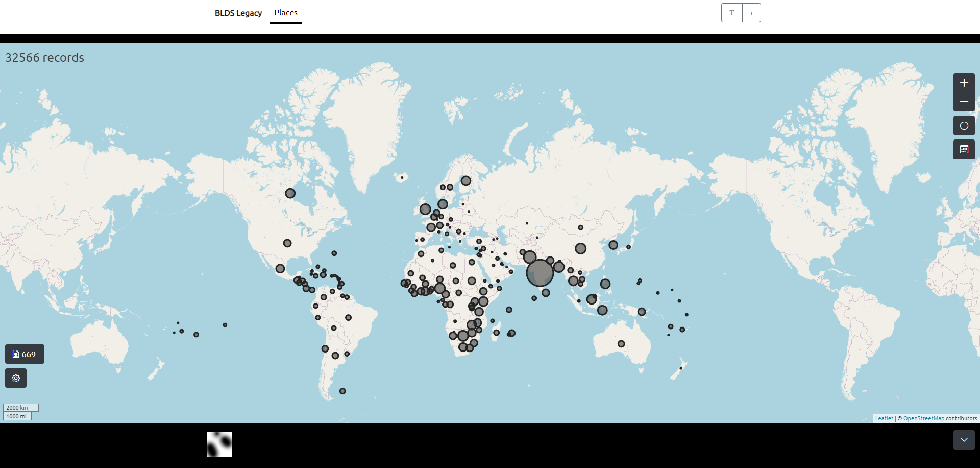
Task: Zoom in on the map
Action: 964,82
